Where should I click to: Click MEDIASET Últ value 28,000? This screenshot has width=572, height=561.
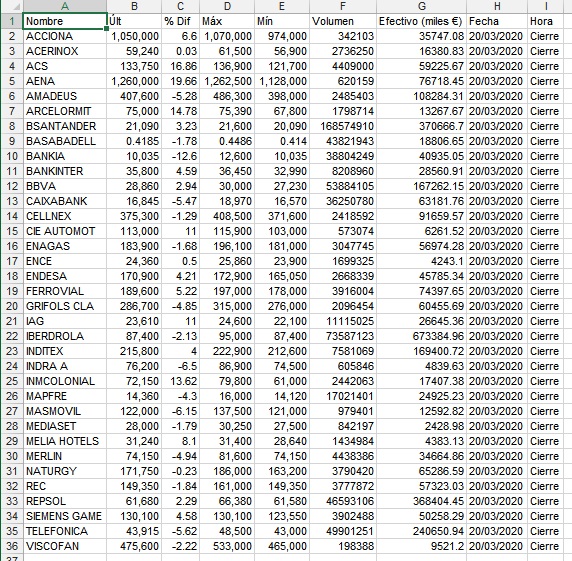(134, 426)
